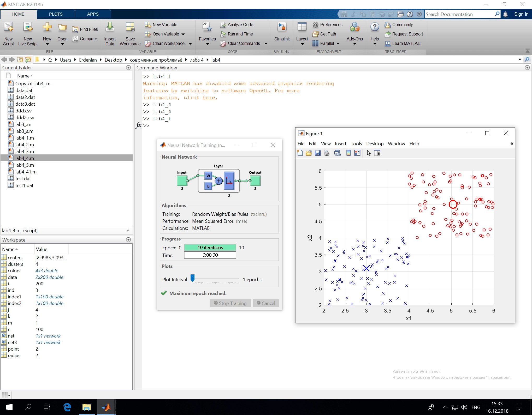Image resolution: width=532 pixels, height=415 pixels.
Task: Open Edge browser from taskbar
Action: (67, 407)
